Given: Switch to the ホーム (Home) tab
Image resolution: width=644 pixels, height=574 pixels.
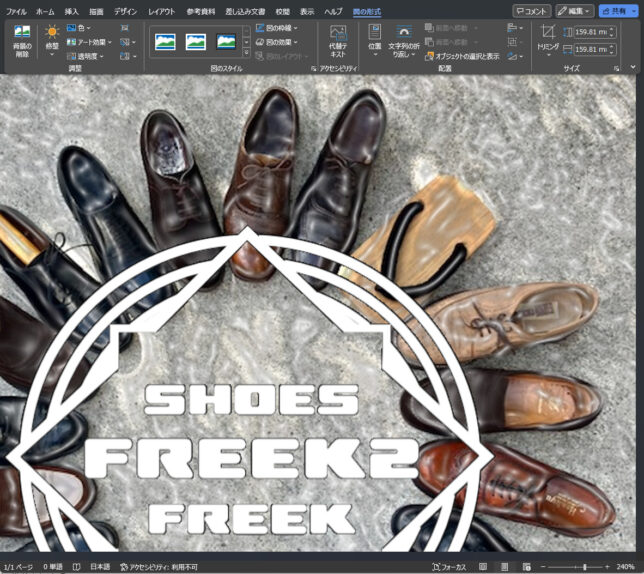Looking at the screenshot, I should point(45,11).
